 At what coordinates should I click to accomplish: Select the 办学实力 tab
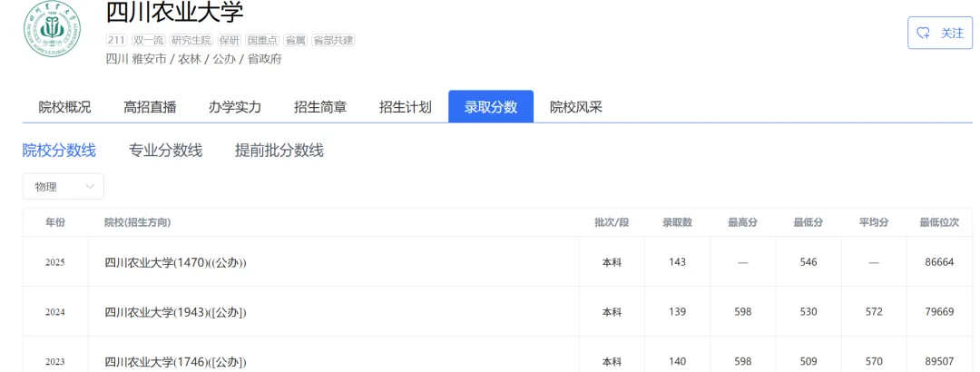235,107
